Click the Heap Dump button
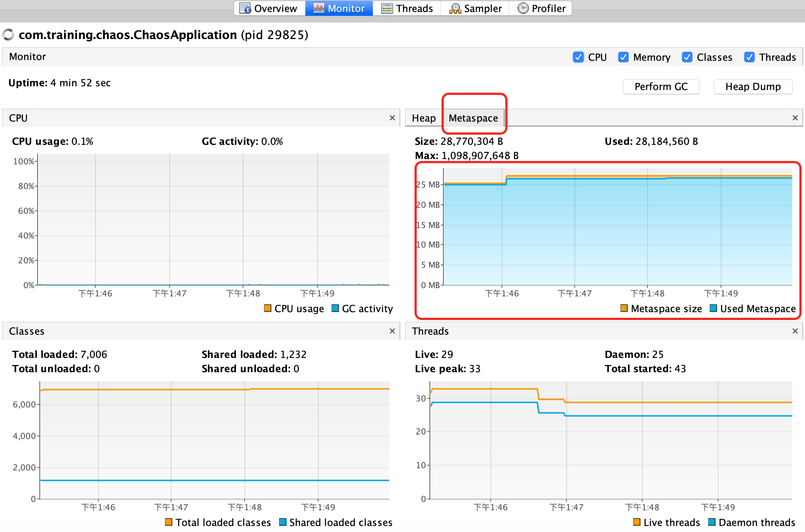 point(753,87)
